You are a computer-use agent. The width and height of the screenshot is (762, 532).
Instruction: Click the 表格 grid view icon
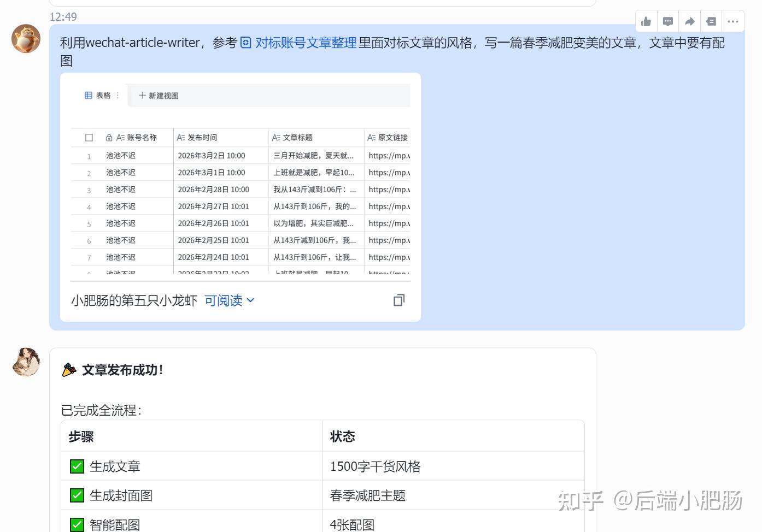pyautogui.click(x=89, y=95)
